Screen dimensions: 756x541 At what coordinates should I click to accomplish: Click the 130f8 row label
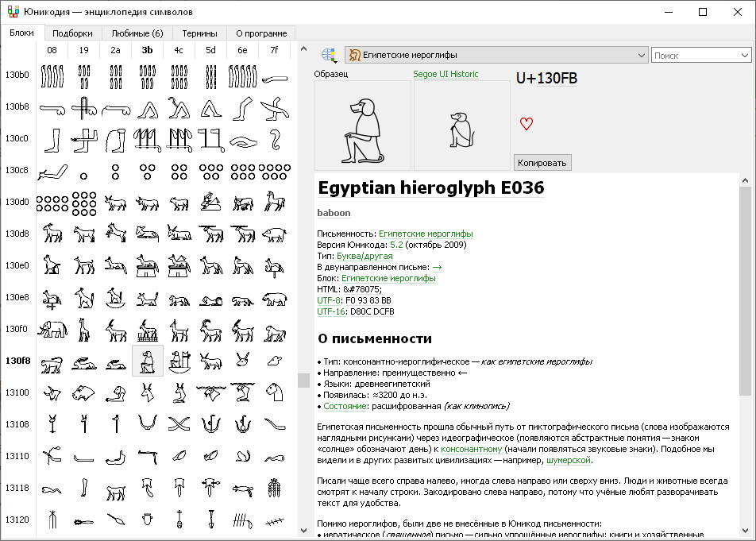pos(17,361)
